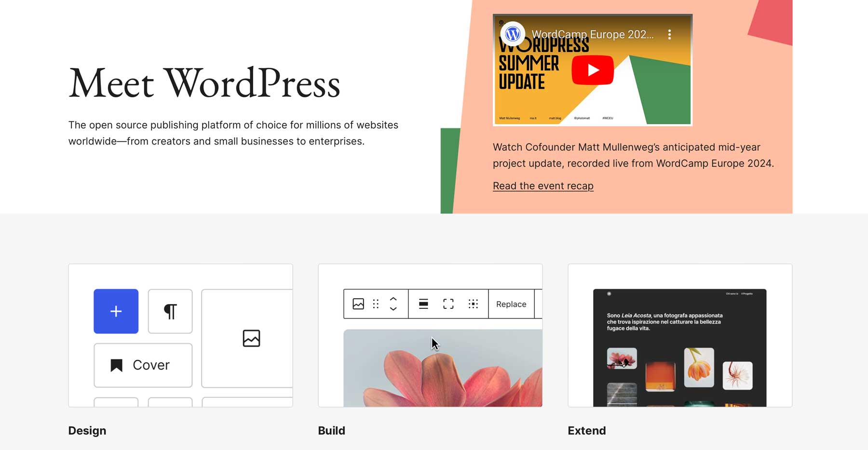Click the move block down chevron

(393, 308)
